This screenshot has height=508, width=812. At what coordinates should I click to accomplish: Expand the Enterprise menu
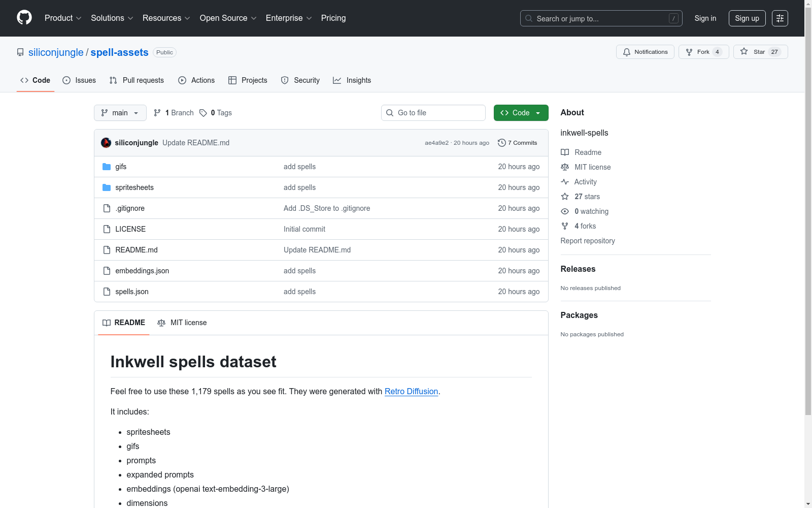point(289,18)
